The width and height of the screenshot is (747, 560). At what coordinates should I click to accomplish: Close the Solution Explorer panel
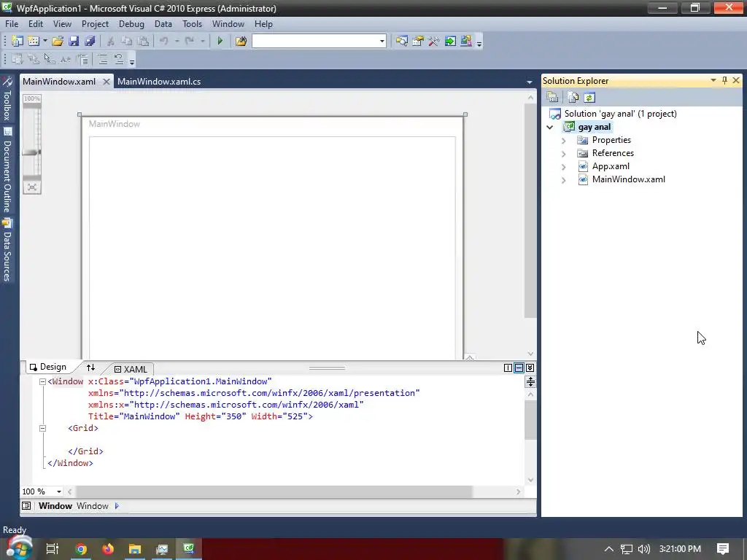pyautogui.click(x=736, y=80)
